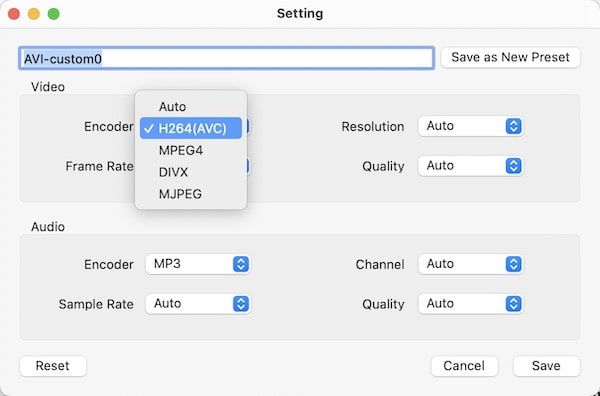Click the AVI-custom0 preset name field
The width and height of the screenshot is (600, 396).
226,58
